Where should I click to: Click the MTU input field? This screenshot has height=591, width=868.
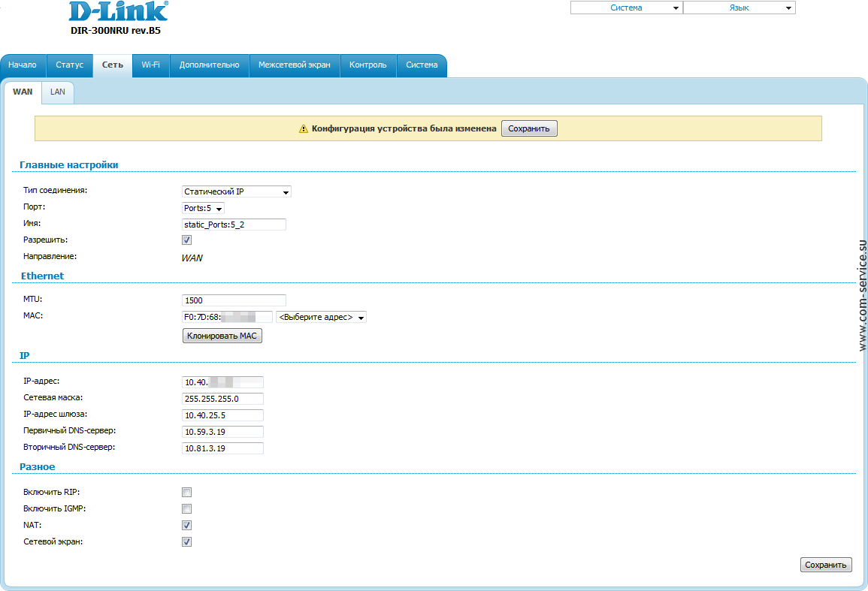tap(234, 300)
